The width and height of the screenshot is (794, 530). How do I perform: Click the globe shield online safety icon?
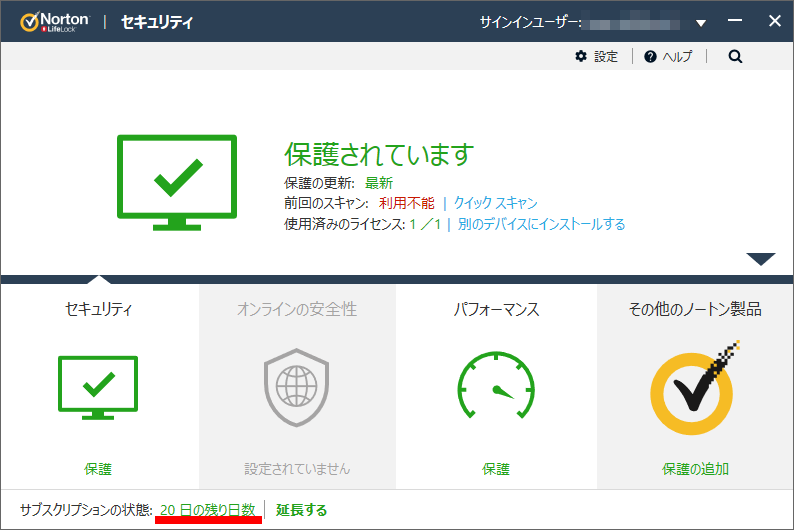[297, 387]
